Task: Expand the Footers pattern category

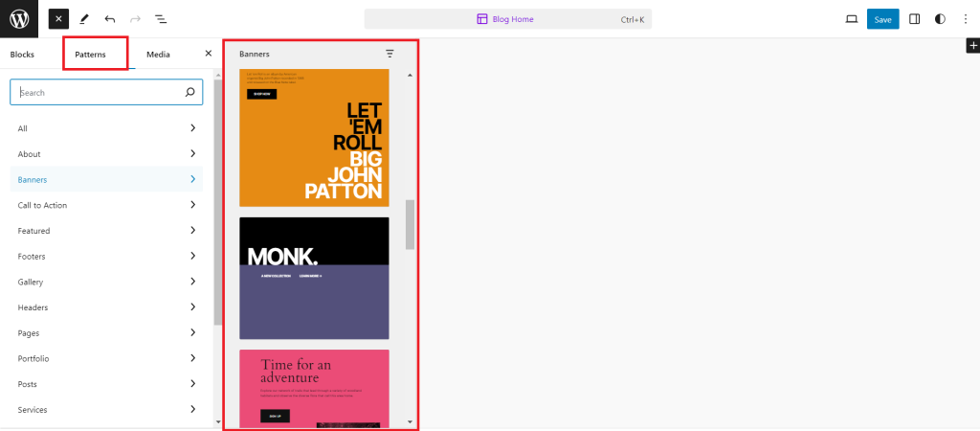Action: click(105, 257)
